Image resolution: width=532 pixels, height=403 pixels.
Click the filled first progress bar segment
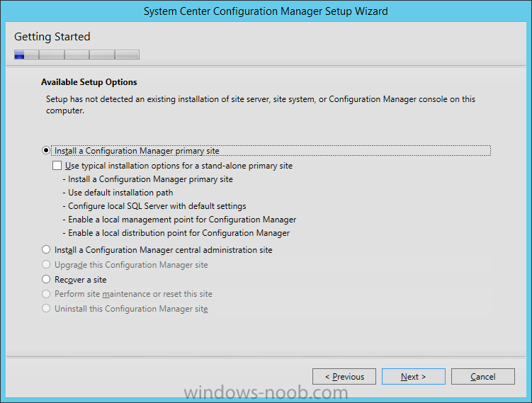[19, 55]
